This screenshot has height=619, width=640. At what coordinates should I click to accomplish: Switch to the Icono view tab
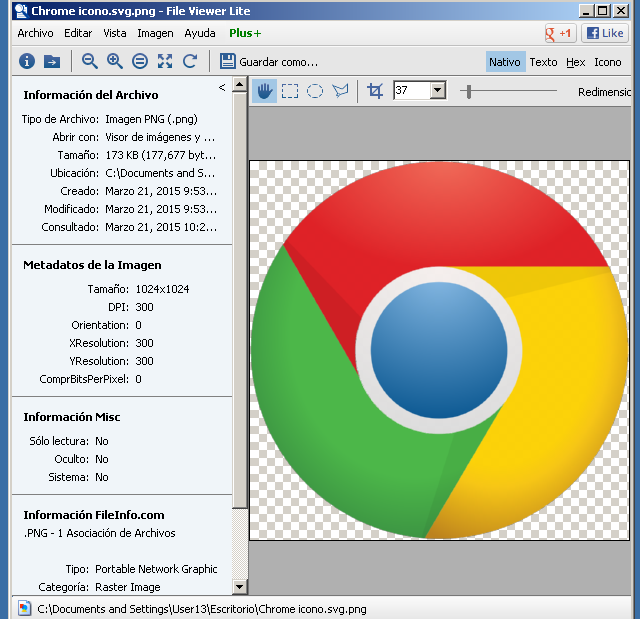(x=607, y=62)
